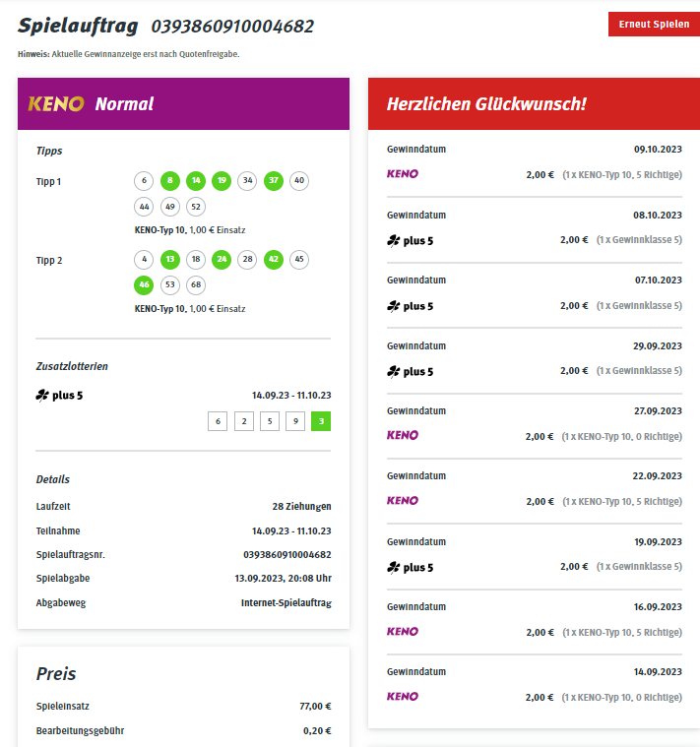Click the KENO logo in purple header

tap(56, 104)
